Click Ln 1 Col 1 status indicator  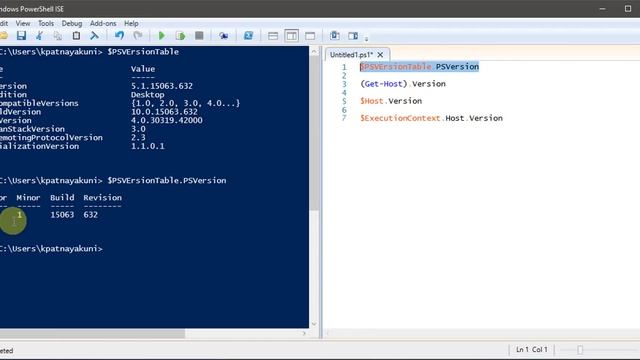click(531, 349)
